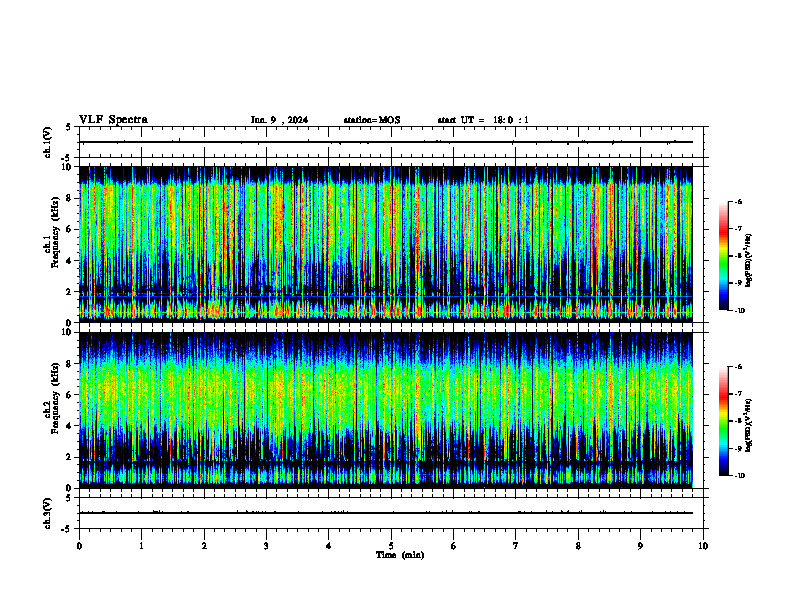Click the "-8" label on ch.1 color scale
Image resolution: width=792 pixels, height=612 pixels.
click(738, 256)
